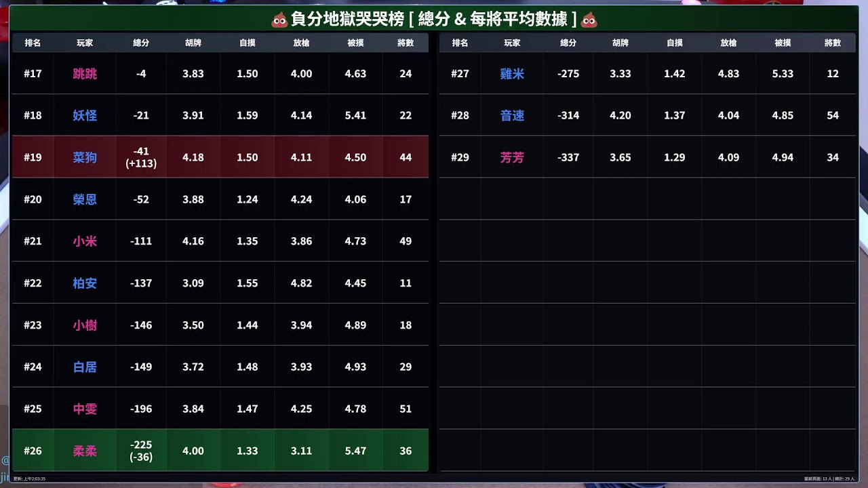868x488 pixels.
Task: Select player name 白居
Action: tap(85, 367)
